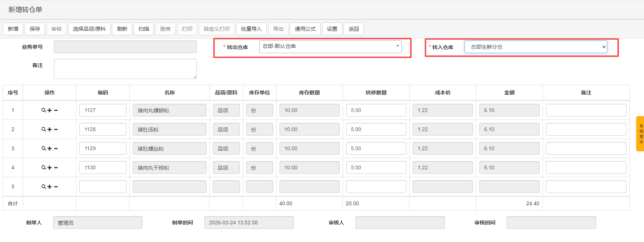Click the 编码 field containing 1130
644x242 pixels.
coord(103,167)
